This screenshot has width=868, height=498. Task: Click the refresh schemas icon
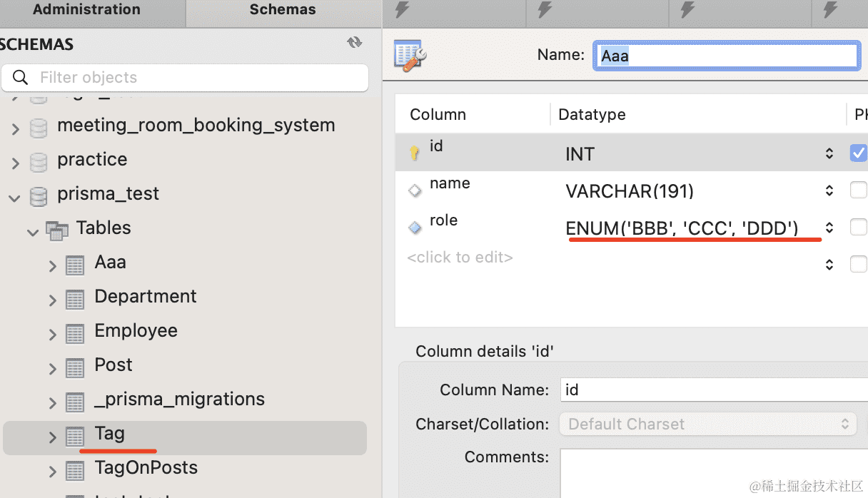point(354,43)
